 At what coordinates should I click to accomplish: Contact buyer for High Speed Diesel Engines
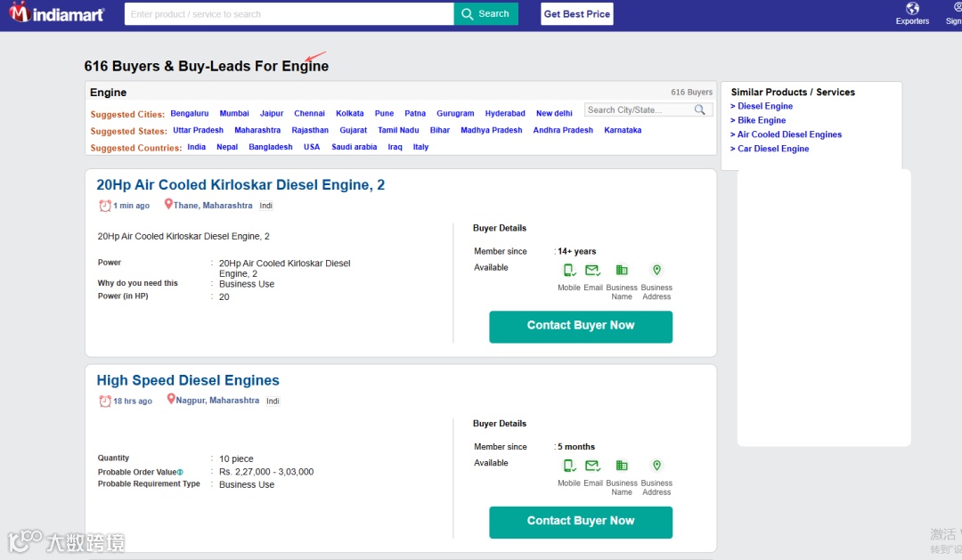(x=581, y=522)
